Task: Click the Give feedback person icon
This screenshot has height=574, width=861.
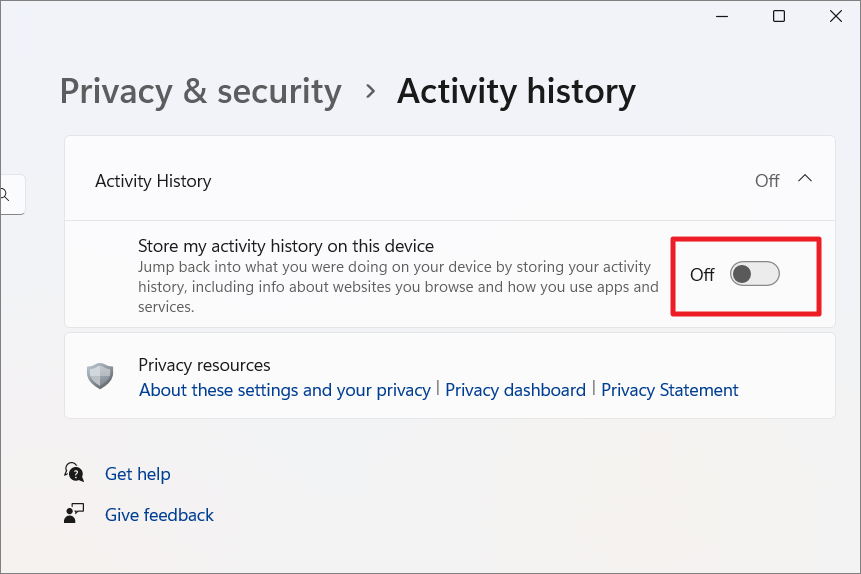Action: click(x=74, y=514)
